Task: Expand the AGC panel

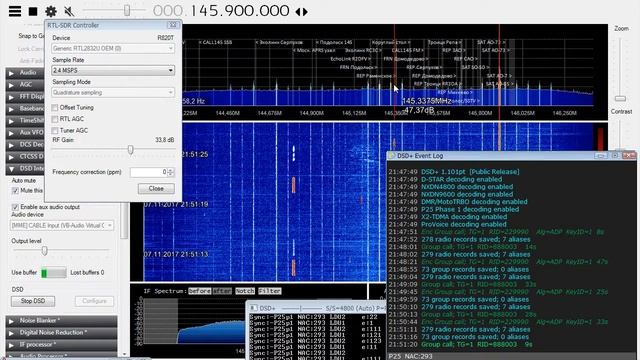Action: 25,84
